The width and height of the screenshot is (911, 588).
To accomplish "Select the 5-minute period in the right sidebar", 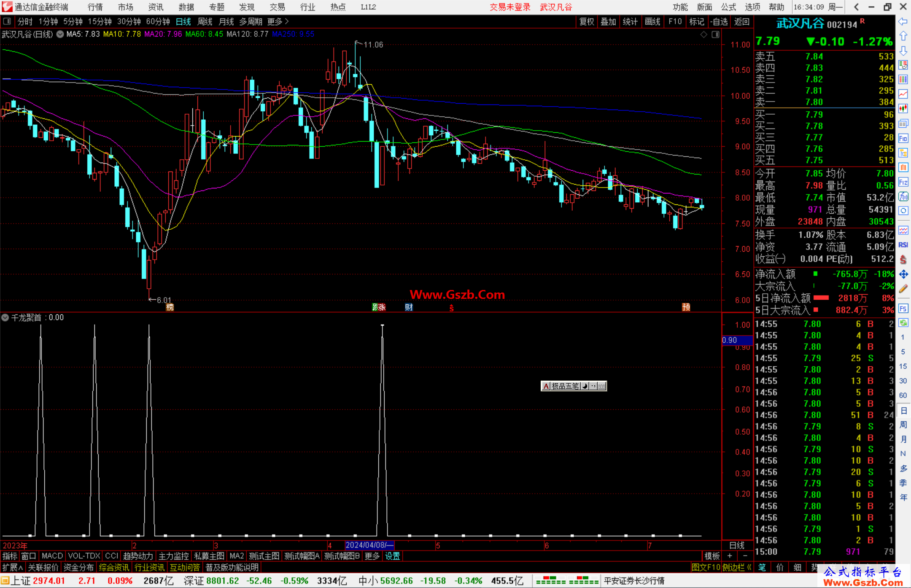I will point(903,352).
